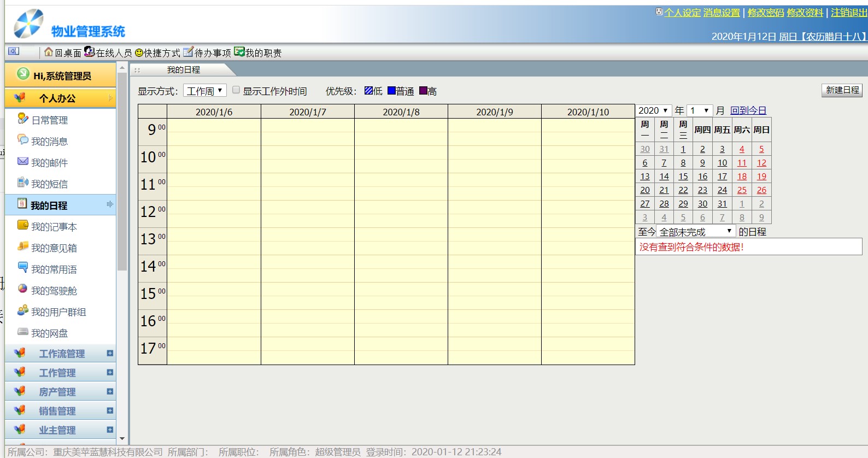868x458 pixels.
Task: Click the 我的网盘 disk icon
Action: point(22,332)
